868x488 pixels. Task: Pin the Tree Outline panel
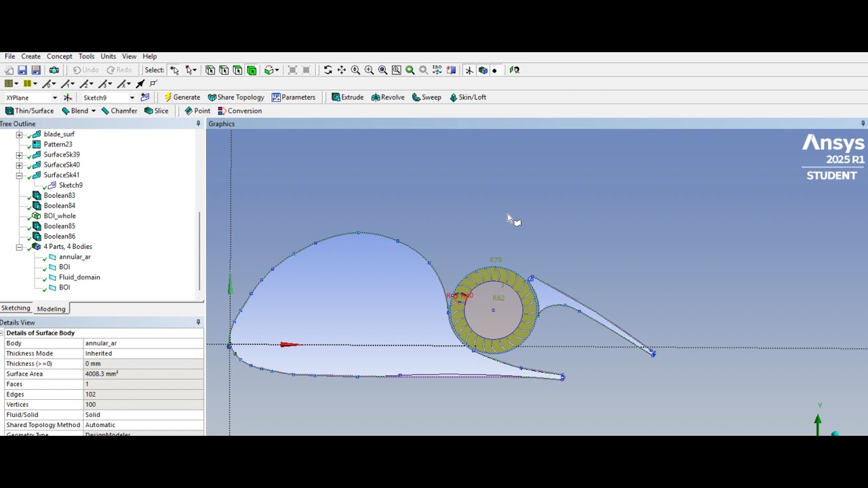click(x=198, y=123)
